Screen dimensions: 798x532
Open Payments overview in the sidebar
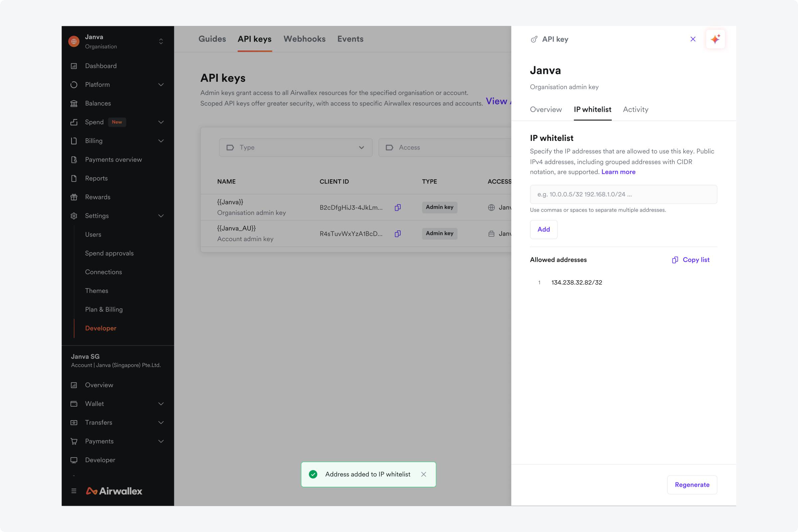(x=113, y=160)
